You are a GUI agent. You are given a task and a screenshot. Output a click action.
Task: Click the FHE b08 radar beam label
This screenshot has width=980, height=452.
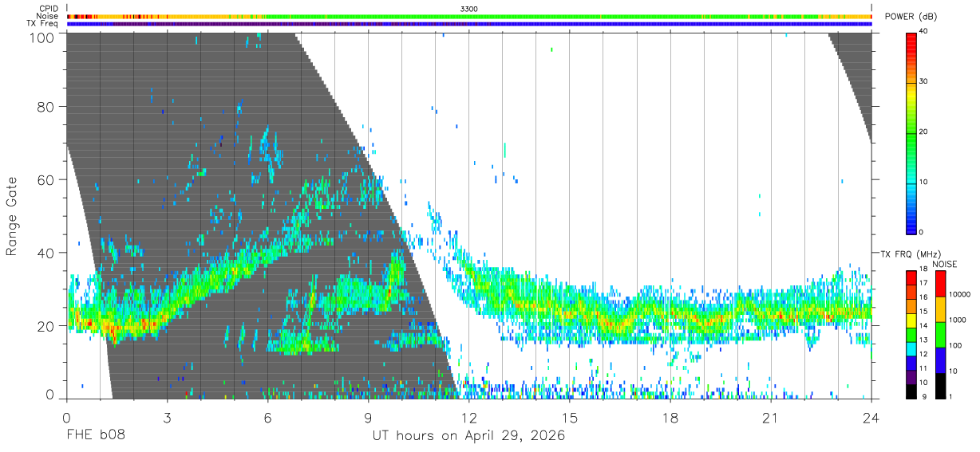[x=95, y=436]
